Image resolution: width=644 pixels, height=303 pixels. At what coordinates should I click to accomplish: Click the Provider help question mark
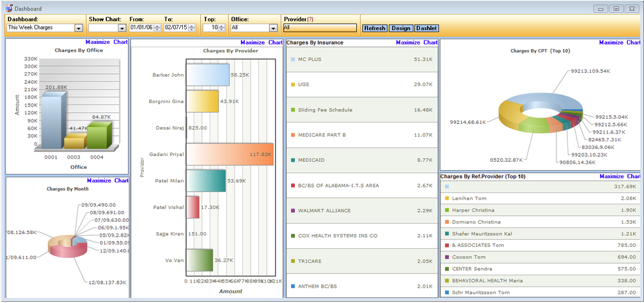tap(312, 19)
